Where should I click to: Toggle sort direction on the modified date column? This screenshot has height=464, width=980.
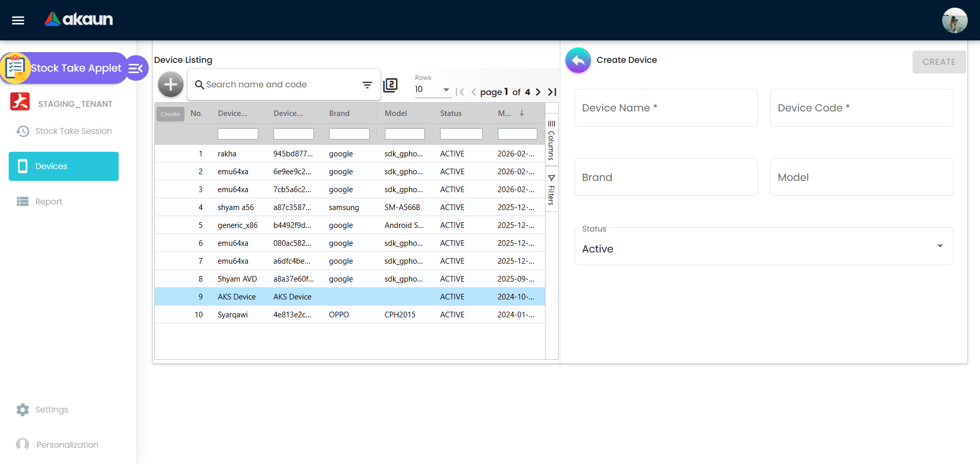coord(521,113)
